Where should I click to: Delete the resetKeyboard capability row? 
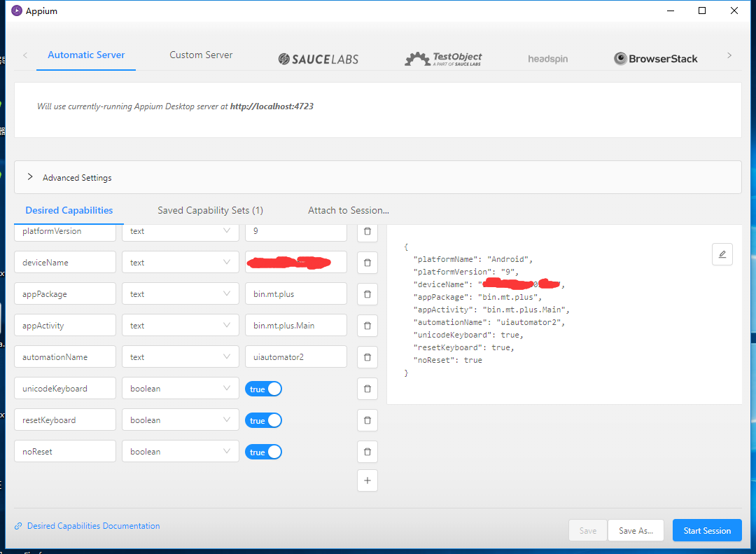[x=367, y=420]
